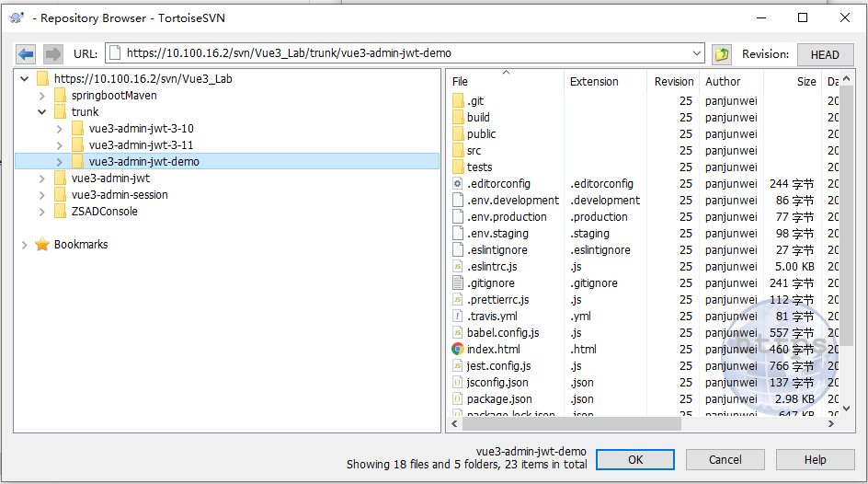Open the URL history dropdown
868x484 pixels.
(x=696, y=53)
